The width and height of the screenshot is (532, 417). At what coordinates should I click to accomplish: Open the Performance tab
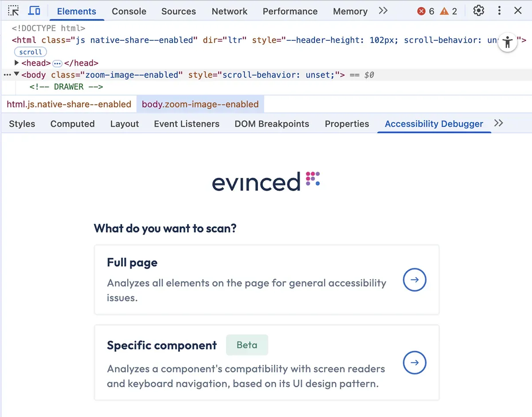(x=290, y=11)
